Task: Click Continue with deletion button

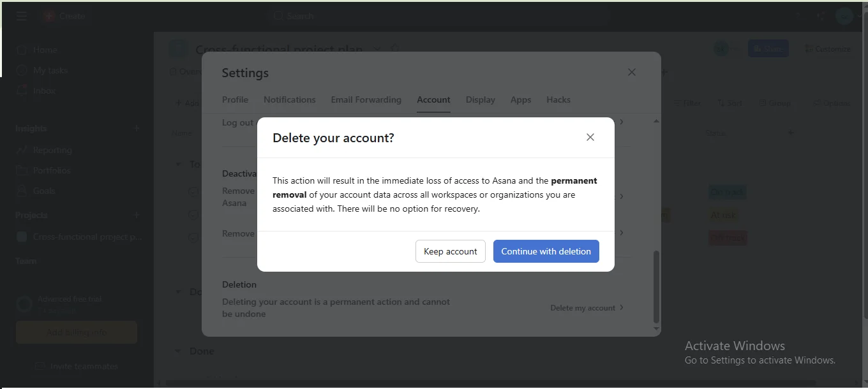Action: pos(546,251)
